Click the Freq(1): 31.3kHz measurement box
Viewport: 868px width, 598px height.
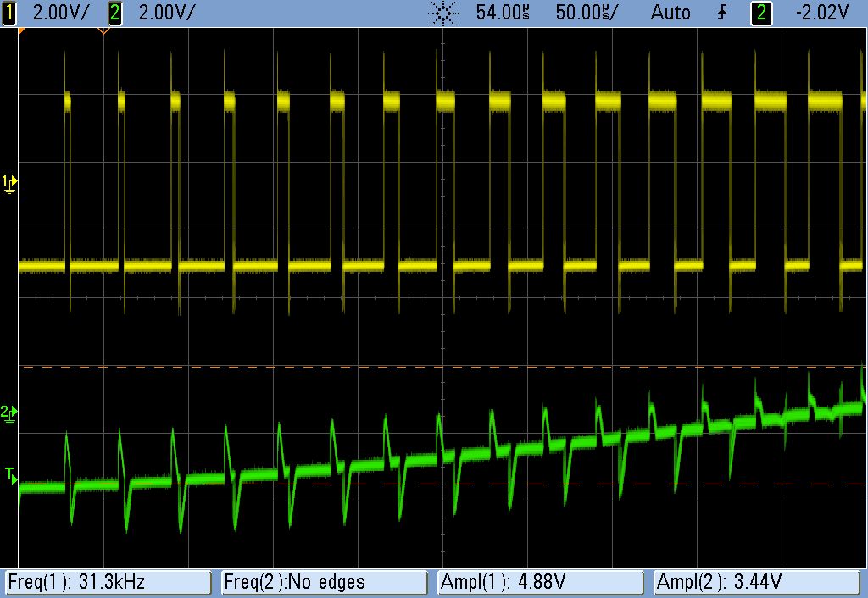(108, 583)
